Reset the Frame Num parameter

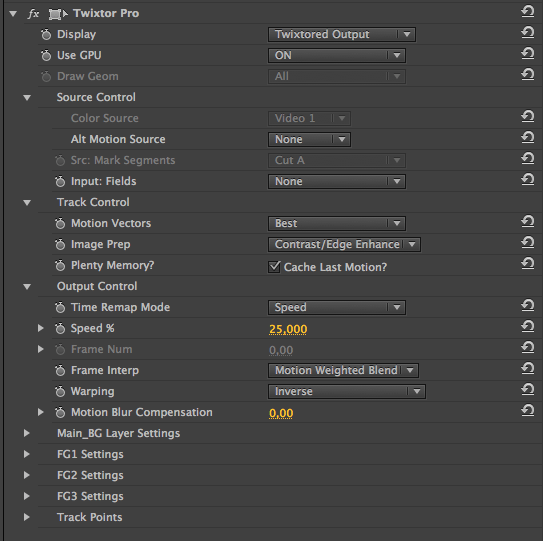click(x=527, y=347)
